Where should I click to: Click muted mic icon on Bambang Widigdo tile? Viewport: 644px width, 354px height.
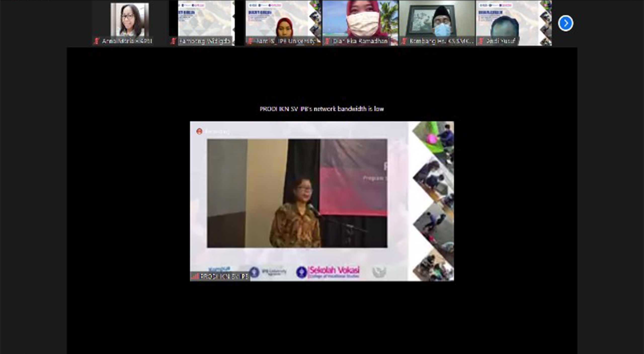pos(173,41)
